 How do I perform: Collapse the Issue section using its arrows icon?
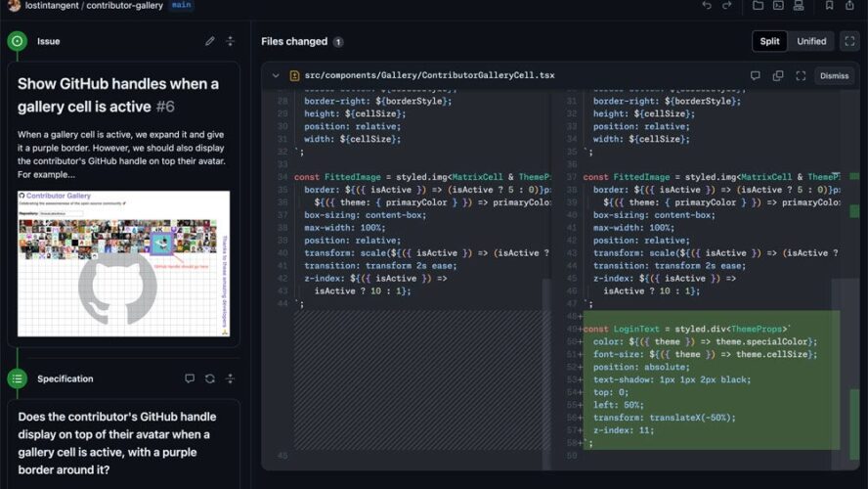click(x=231, y=41)
